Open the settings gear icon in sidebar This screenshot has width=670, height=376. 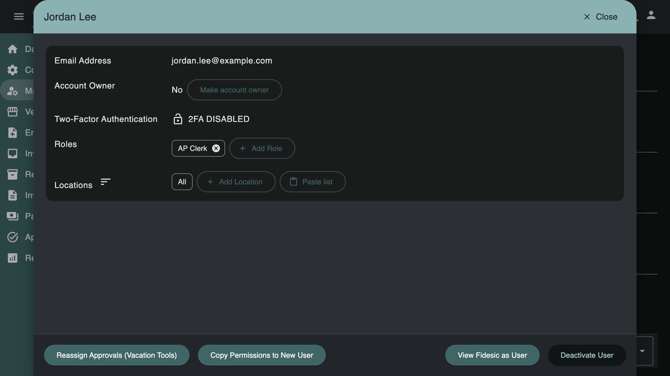tap(12, 70)
